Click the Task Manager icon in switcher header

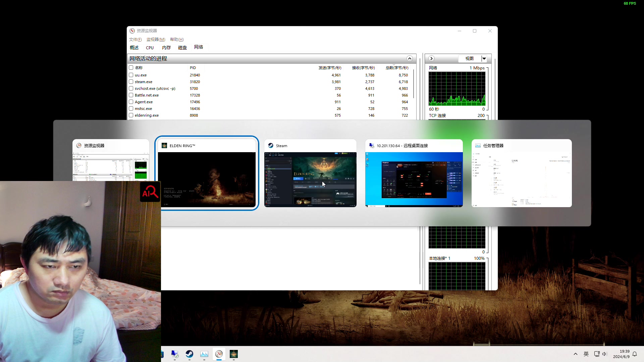(478, 145)
